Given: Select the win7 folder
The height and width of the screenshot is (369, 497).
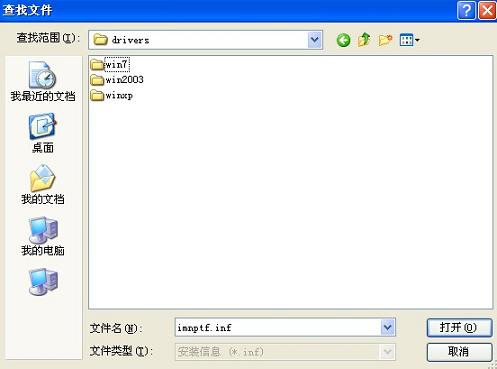Looking at the screenshot, I should point(110,64).
